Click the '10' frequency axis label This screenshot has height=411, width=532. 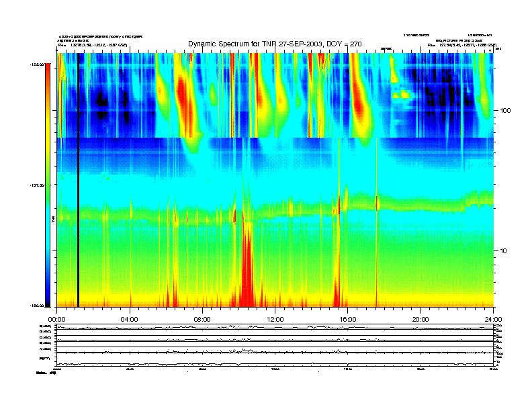(x=504, y=251)
